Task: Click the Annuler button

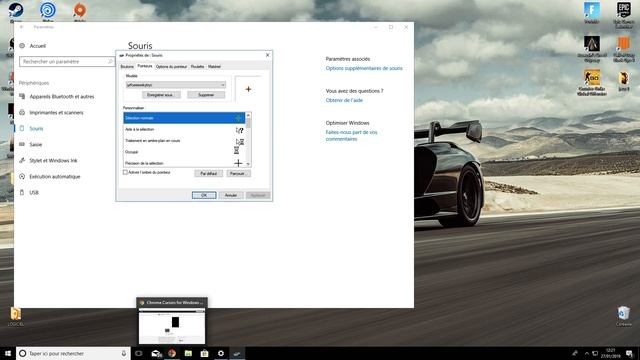Action: tap(231, 195)
